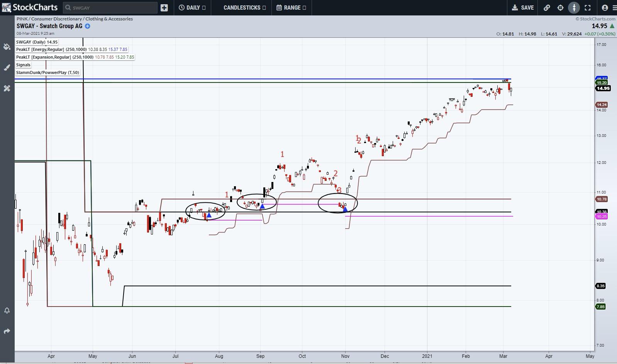Toggle the crosshair target cursor
The image size is (617, 364).
pos(560,8)
